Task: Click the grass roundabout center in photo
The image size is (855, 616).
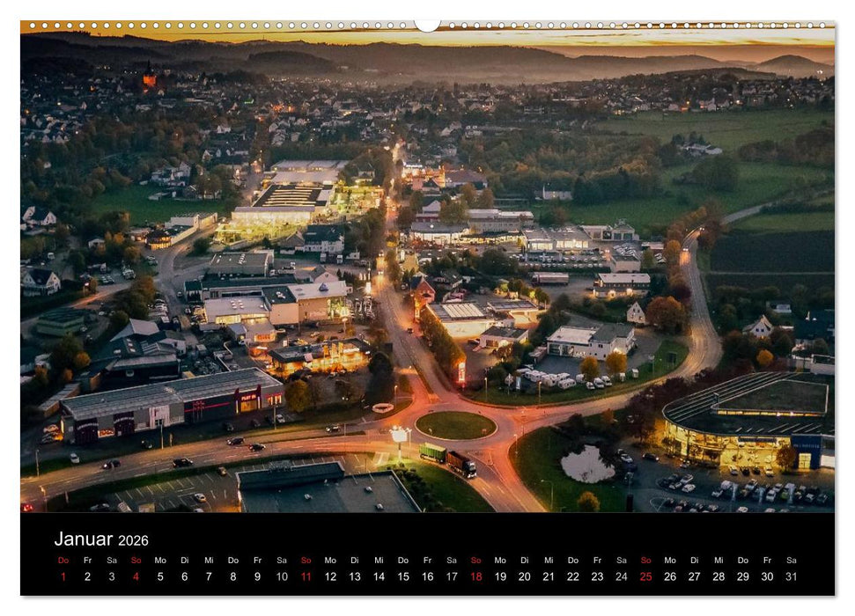Action: coord(455,425)
